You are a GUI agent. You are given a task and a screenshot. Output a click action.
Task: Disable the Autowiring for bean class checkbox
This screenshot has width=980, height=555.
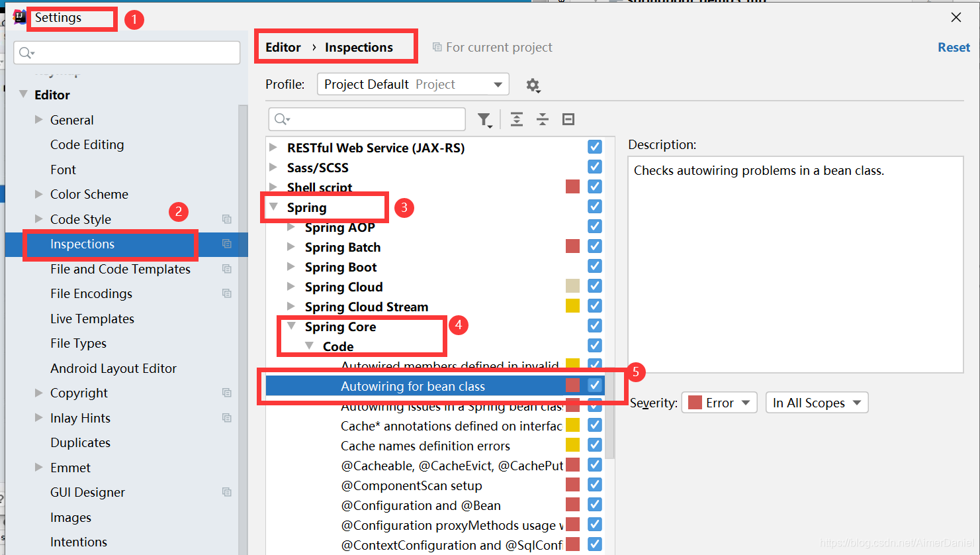[595, 385]
